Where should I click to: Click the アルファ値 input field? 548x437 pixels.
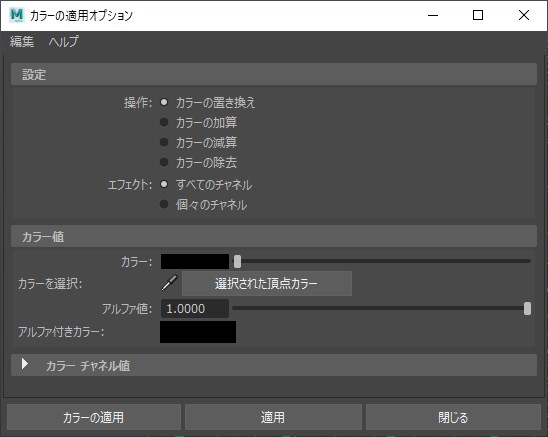pyautogui.click(x=195, y=309)
